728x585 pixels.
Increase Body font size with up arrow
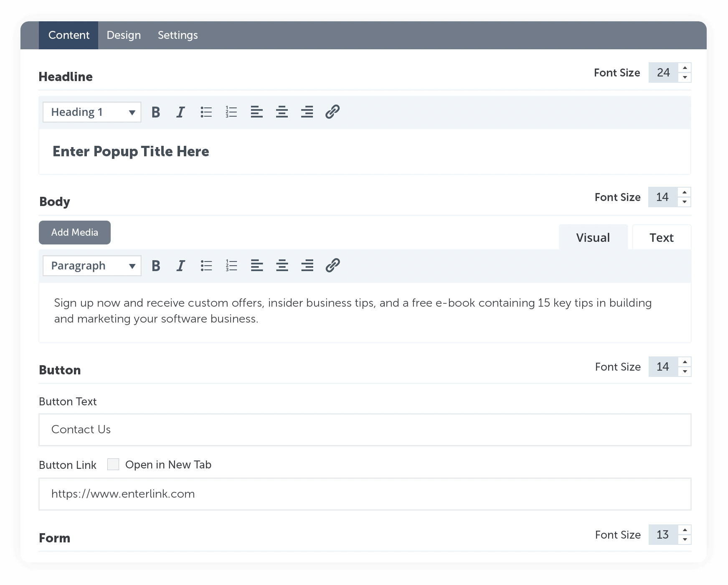pyautogui.click(x=685, y=192)
